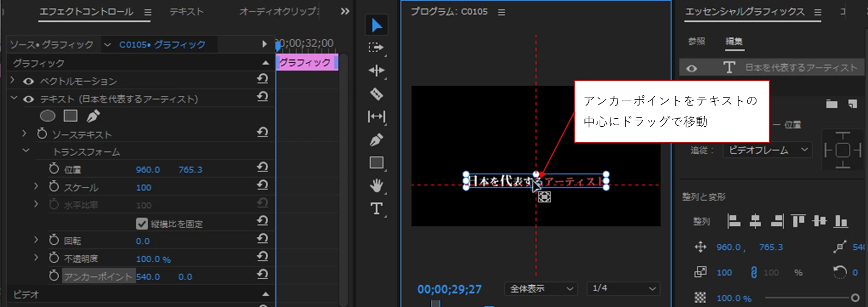Create ellipse mask under テキスト effect
This screenshot has width=868, height=307.
tap(48, 116)
